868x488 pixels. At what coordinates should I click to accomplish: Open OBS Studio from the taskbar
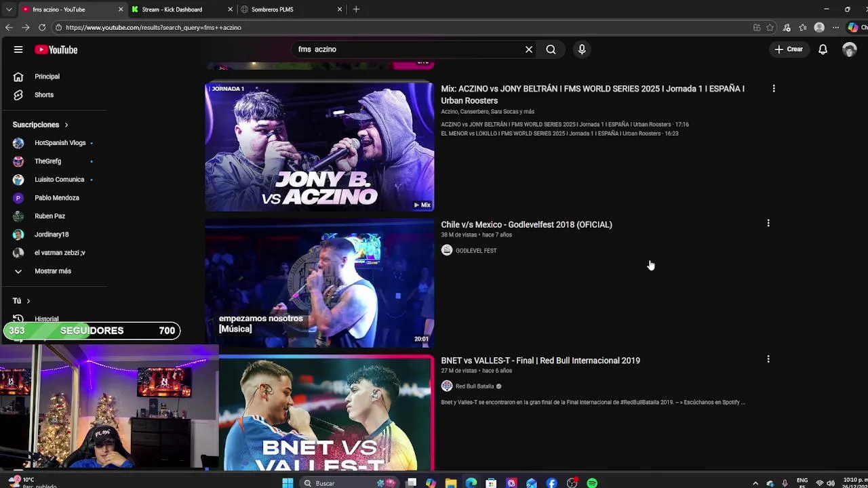[x=572, y=483]
